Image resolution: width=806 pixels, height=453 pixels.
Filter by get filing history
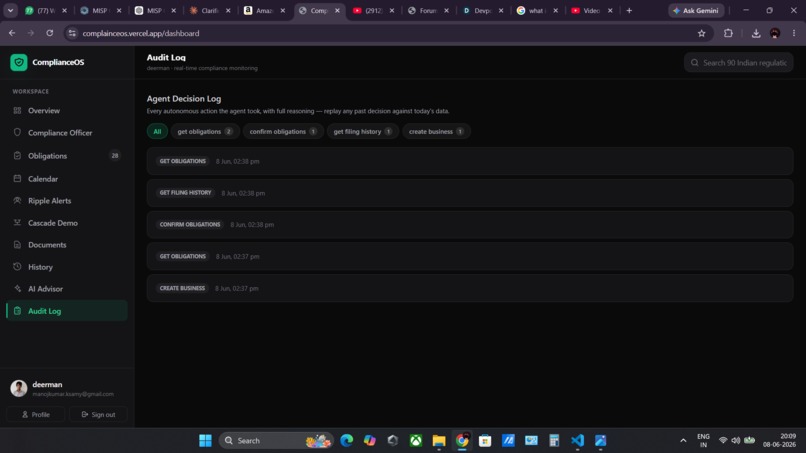click(x=362, y=132)
